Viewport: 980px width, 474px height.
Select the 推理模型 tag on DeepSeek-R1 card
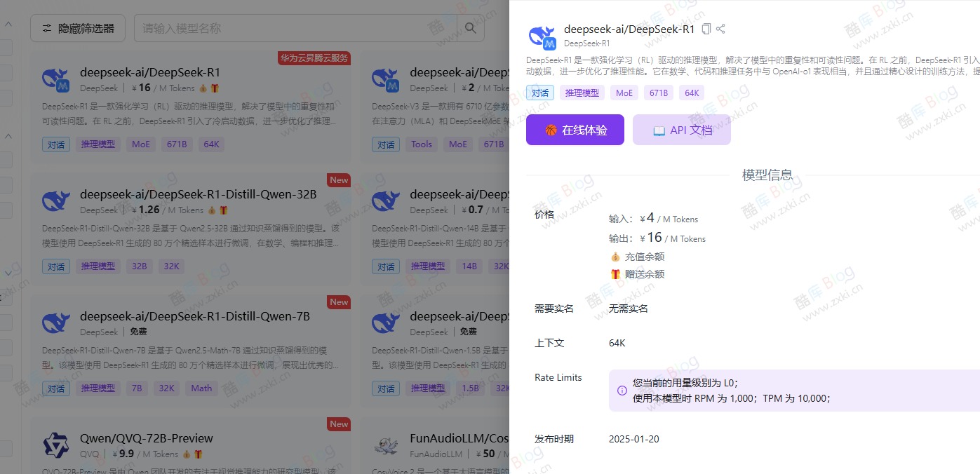(x=98, y=144)
